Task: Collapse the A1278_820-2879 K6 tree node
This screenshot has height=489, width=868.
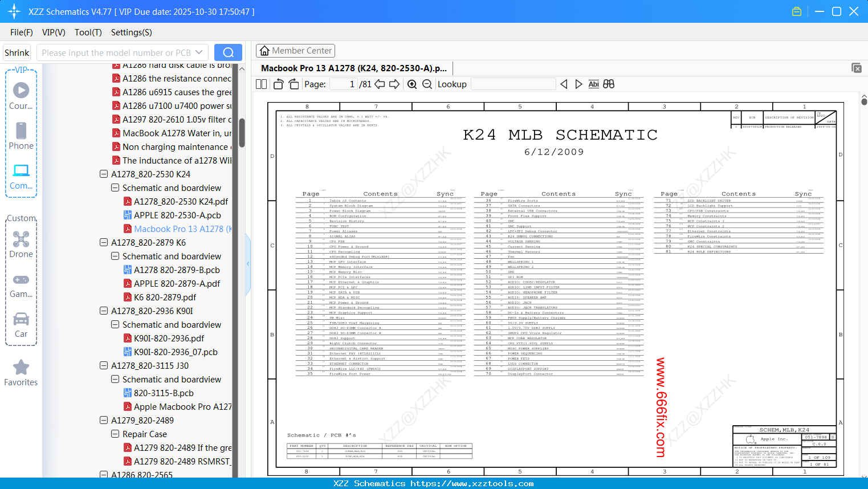Action: tap(104, 243)
